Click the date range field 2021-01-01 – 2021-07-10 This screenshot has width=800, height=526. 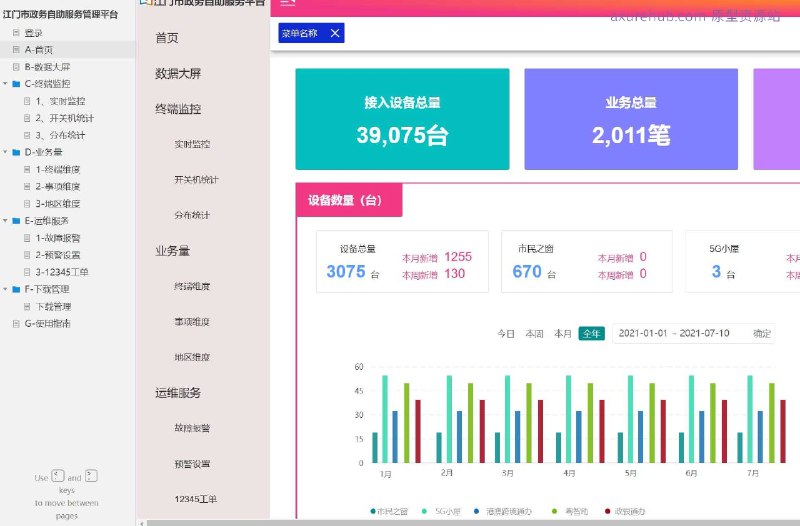[674, 333]
